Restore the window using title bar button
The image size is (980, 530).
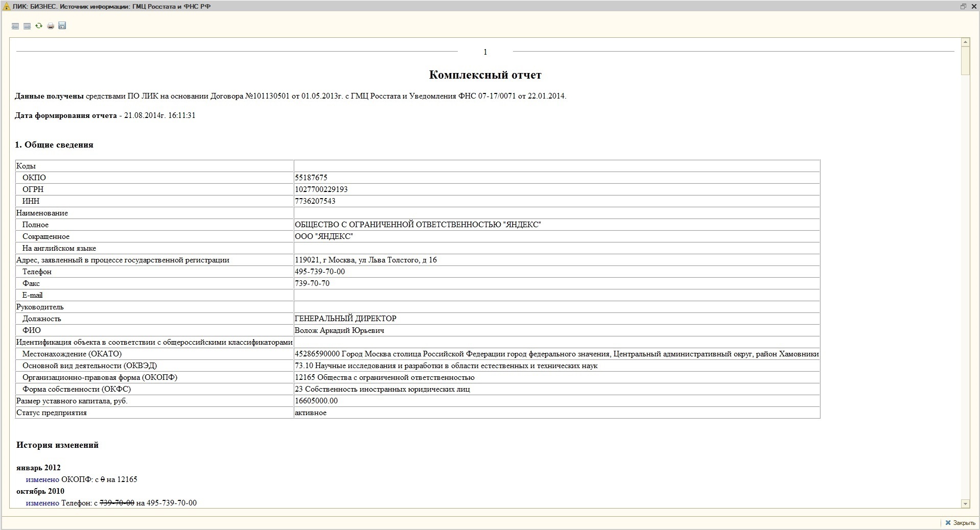[963, 7]
